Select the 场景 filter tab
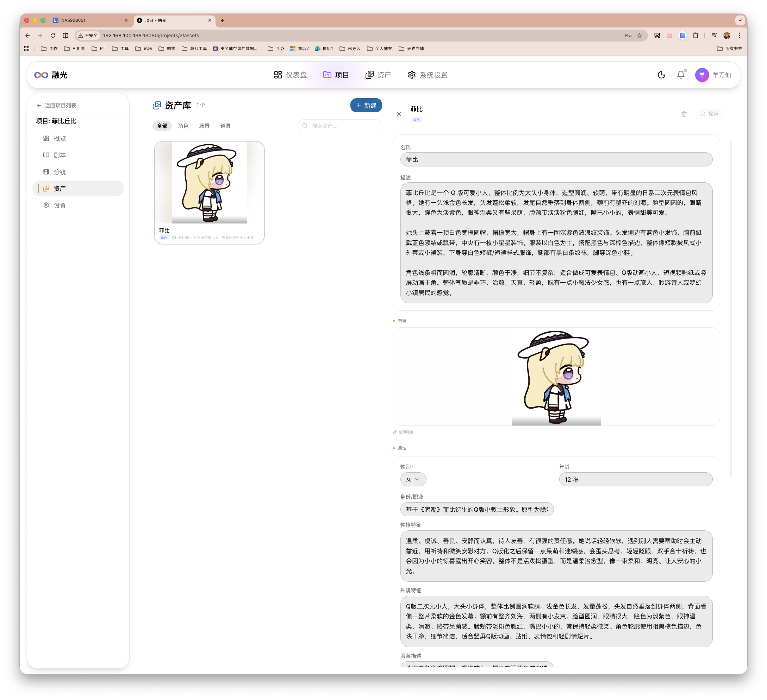The image size is (767, 700). [204, 126]
